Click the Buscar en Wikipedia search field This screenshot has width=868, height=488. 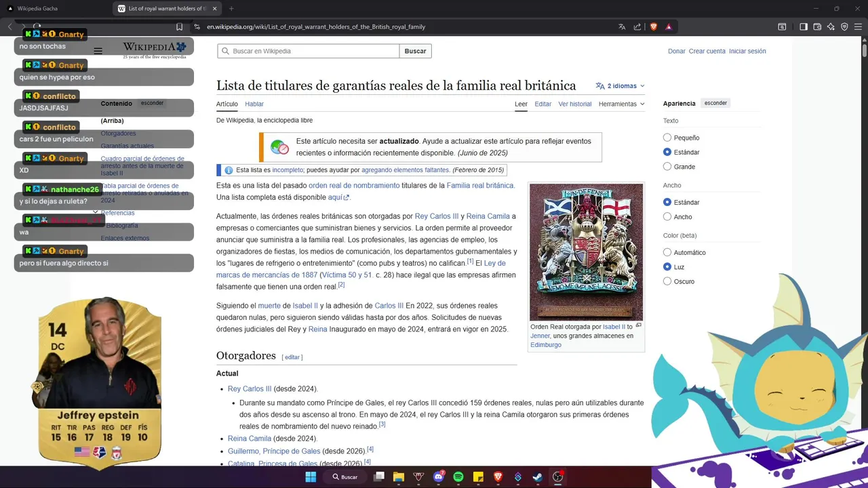tap(309, 51)
